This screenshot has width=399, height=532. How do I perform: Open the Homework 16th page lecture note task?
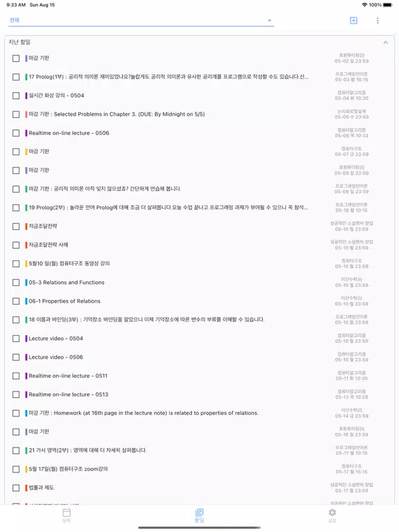pyautogui.click(x=143, y=414)
